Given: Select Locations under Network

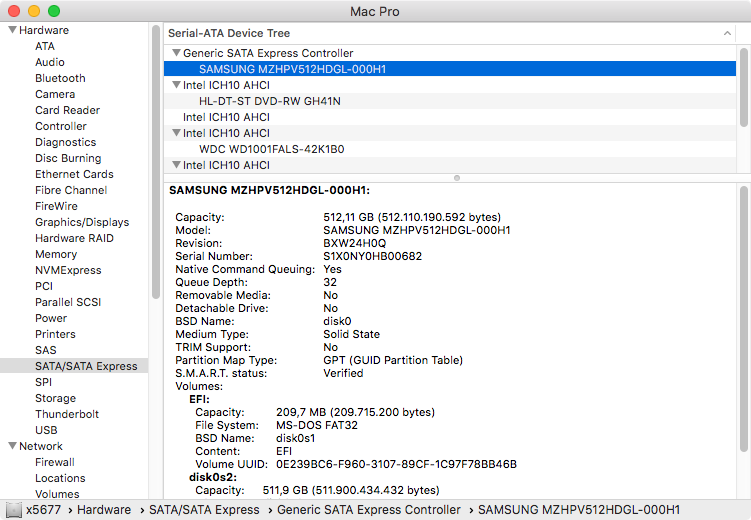Looking at the screenshot, I should [60, 478].
